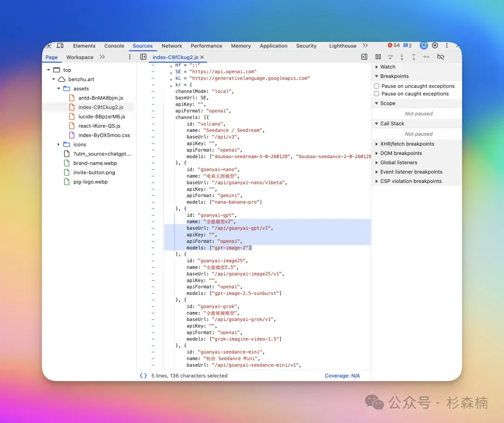Image resolution: width=504 pixels, height=423 pixels.
Task: Click the blue issues count badge
Action: point(407,46)
